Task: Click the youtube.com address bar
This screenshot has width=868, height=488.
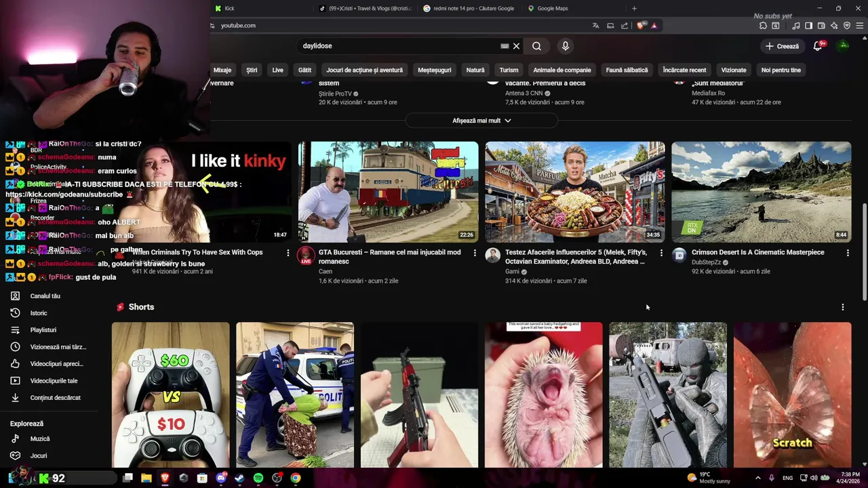Action: [400, 26]
